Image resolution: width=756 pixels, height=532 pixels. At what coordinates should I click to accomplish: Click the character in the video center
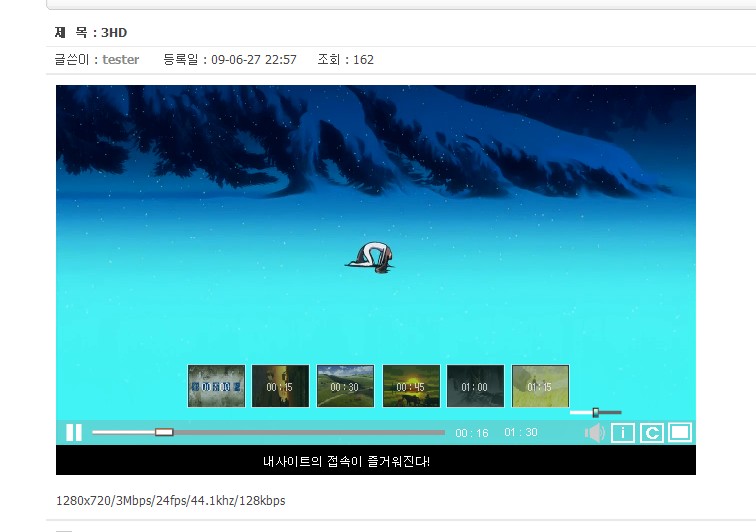pos(374,257)
